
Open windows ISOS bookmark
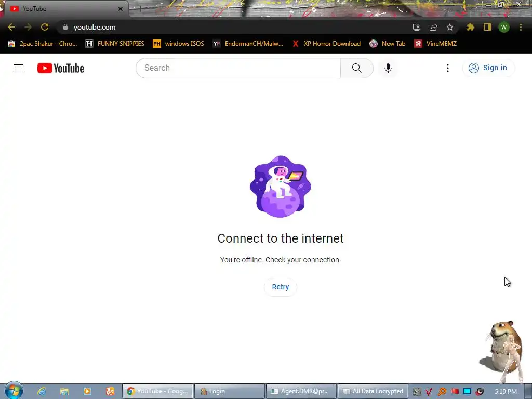coord(179,44)
